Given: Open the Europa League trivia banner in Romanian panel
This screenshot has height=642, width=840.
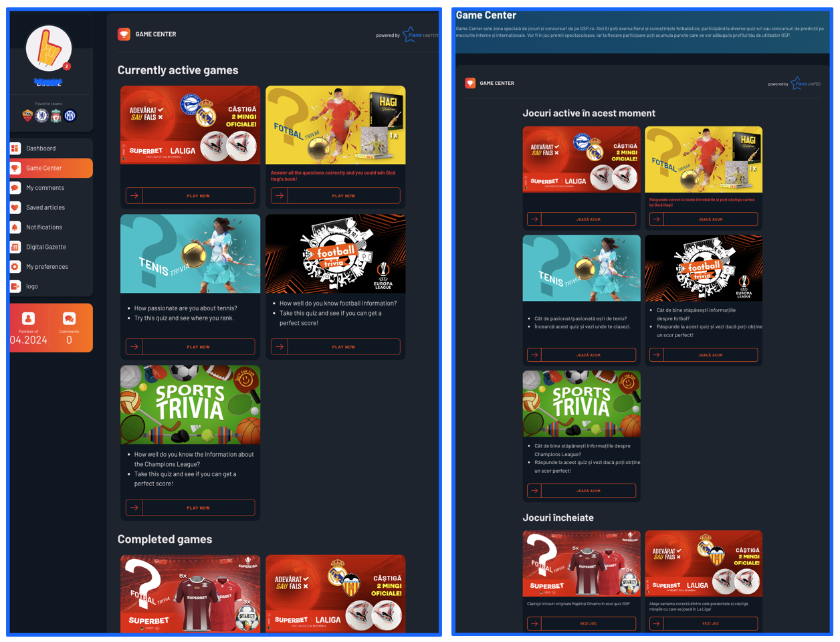Looking at the screenshot, I should tap(704, 268).
